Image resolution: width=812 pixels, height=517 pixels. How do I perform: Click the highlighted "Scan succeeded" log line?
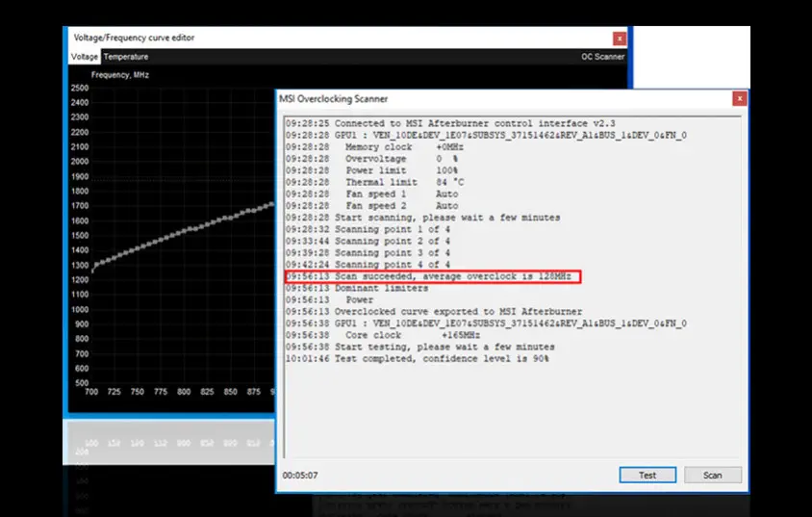pyautogui.click(x=433, y=276)
